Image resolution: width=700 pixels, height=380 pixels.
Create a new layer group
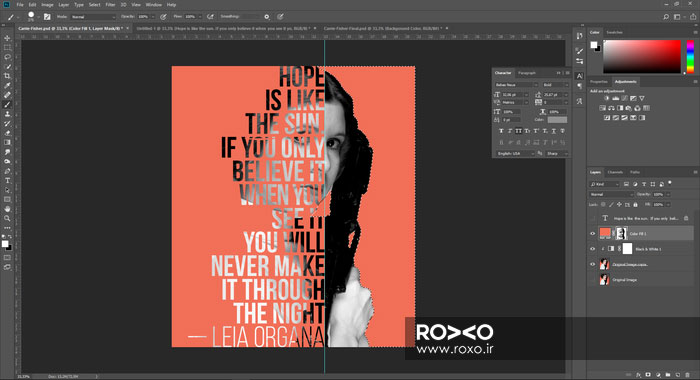click(x=668, y=375)
